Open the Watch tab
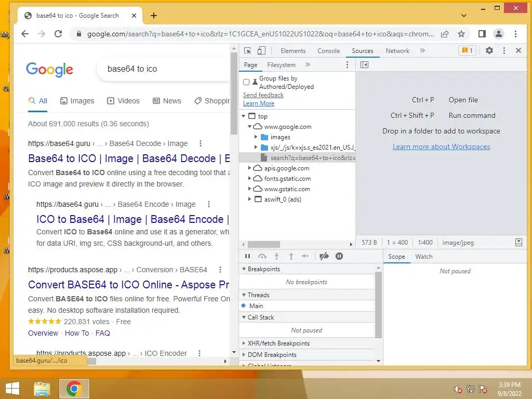The image size is (532, 399). 424,257
